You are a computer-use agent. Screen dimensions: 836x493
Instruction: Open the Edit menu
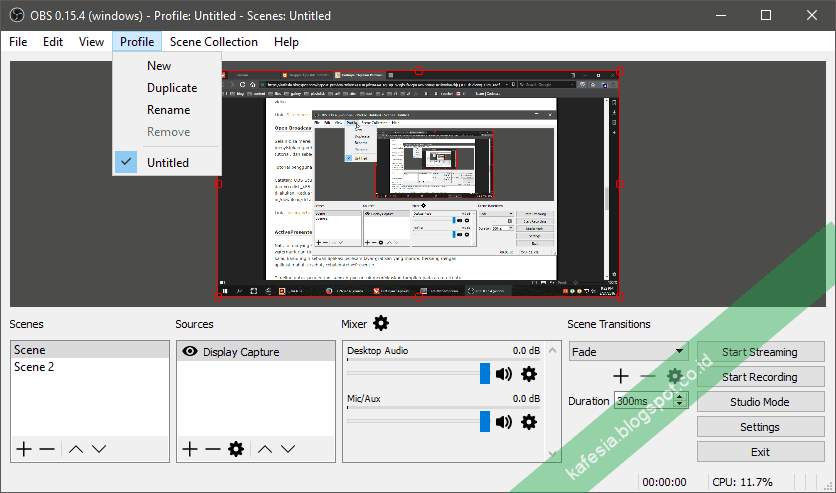point(53,42)
